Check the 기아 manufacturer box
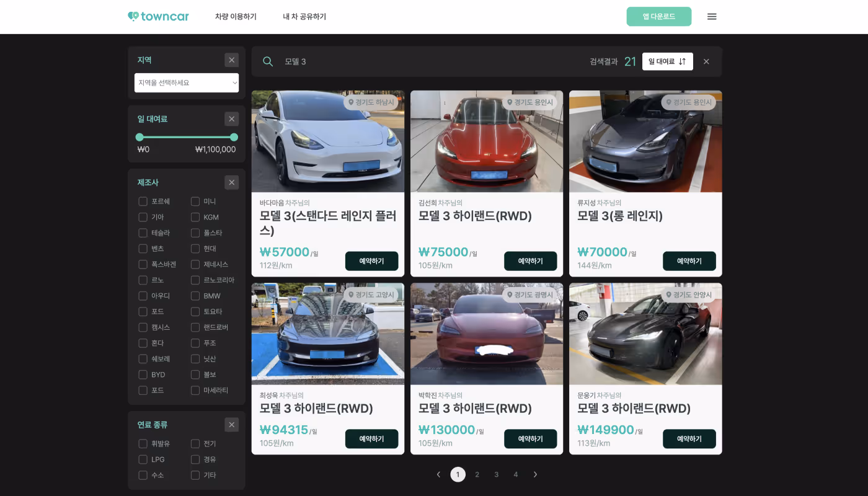 point(143,217)
